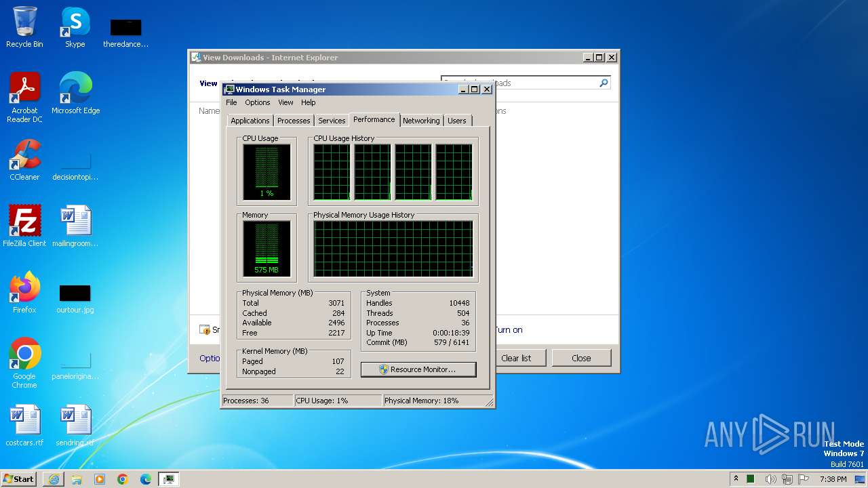Launch Firefox from the desktop

tap(24, 292)
